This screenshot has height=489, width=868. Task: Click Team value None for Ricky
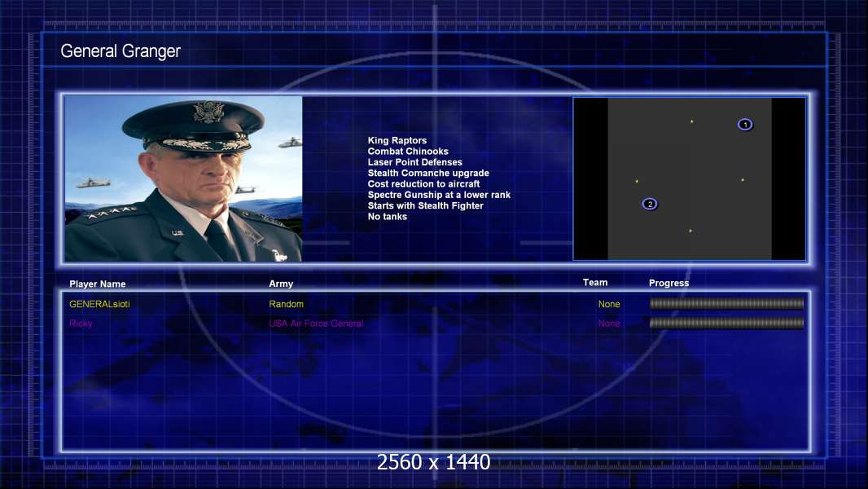coord(609,324)
